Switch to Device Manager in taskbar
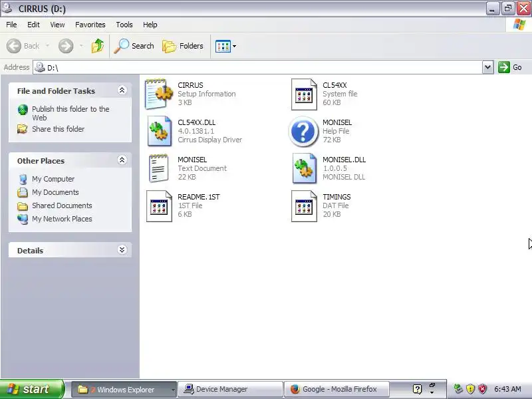This screenshot has height=399, width=532. [231, 389]
